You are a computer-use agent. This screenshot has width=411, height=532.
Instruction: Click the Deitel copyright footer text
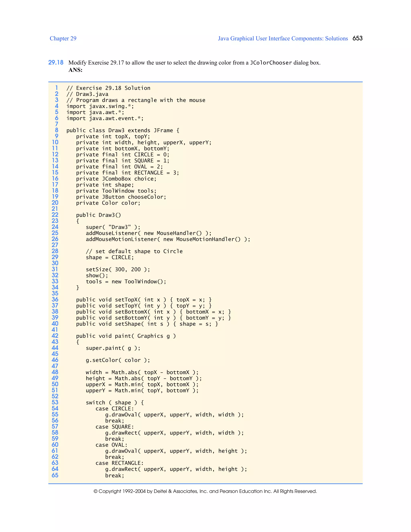205,491
